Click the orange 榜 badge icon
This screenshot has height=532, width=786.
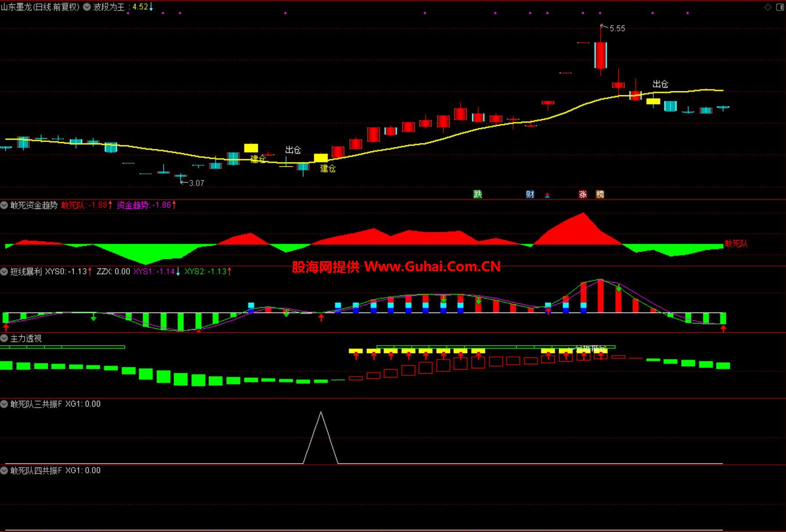600,194
